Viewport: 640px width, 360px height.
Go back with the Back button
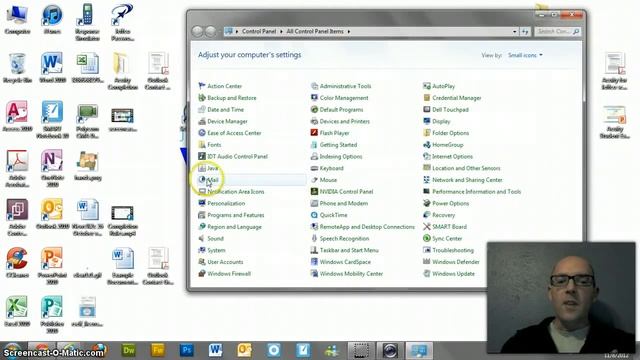pyautogui.click(x=198, y=31)
